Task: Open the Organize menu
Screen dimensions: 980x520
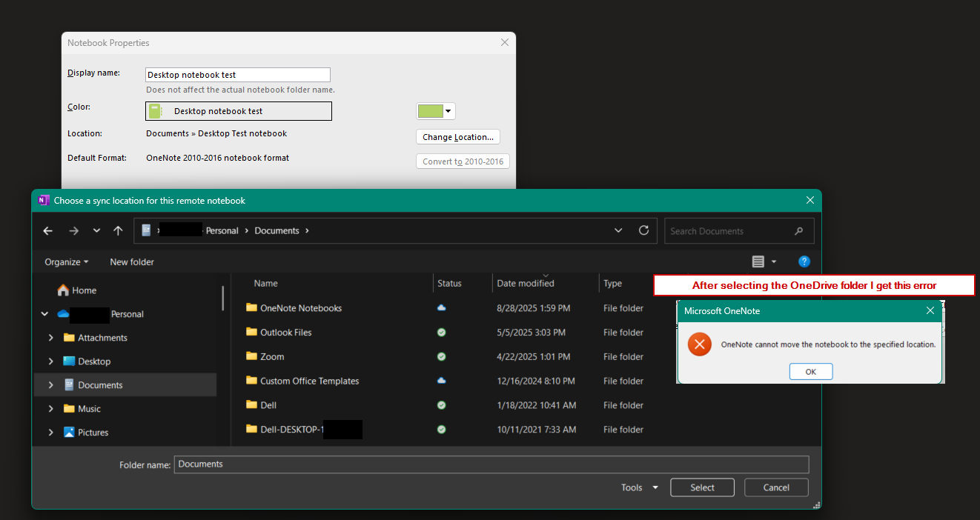Action: pyautogui.click(x=66, y=262)
